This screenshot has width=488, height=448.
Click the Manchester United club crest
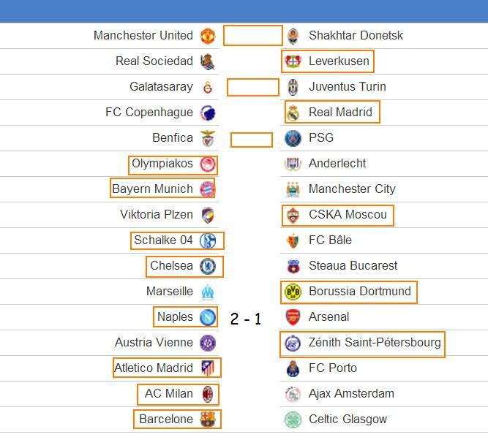(208, 36)
